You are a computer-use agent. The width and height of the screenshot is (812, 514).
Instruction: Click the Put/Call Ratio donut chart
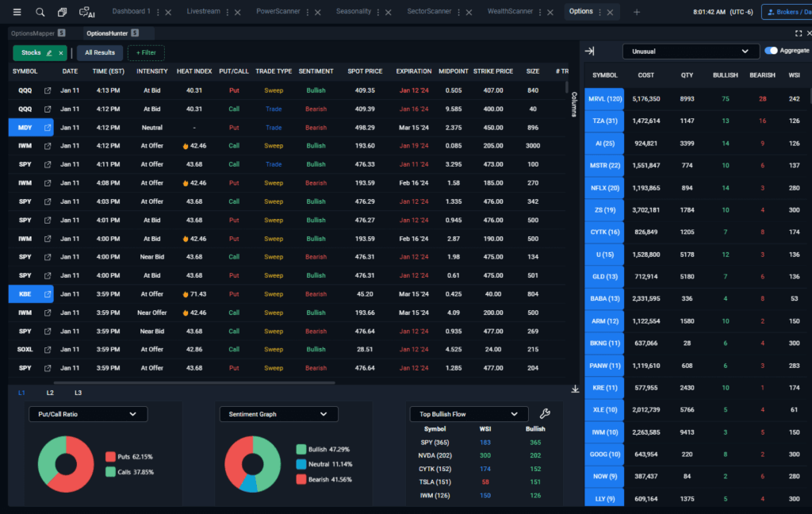point(66,464)
